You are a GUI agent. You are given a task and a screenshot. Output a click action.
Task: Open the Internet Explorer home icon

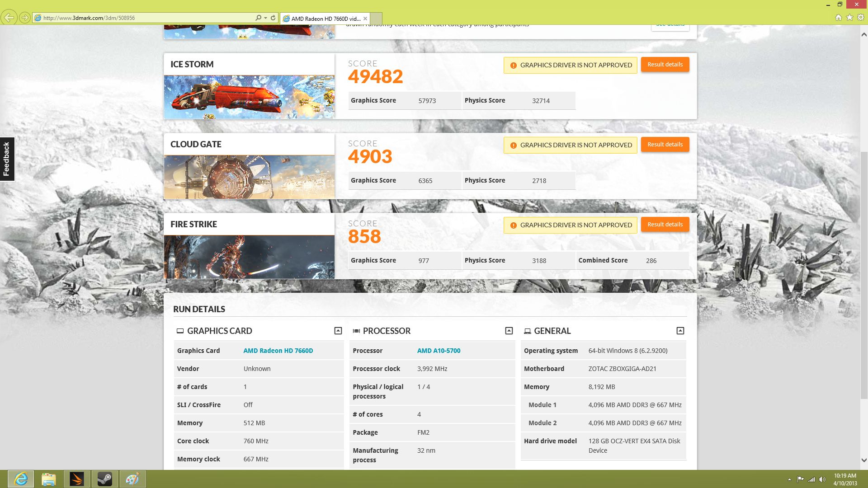tap(839, 18)
